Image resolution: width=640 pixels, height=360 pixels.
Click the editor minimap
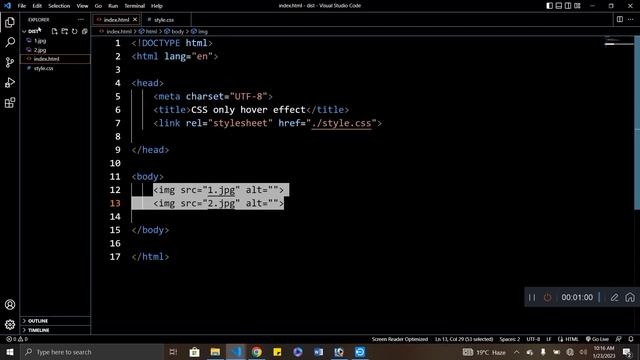click(x=618, y=41)
